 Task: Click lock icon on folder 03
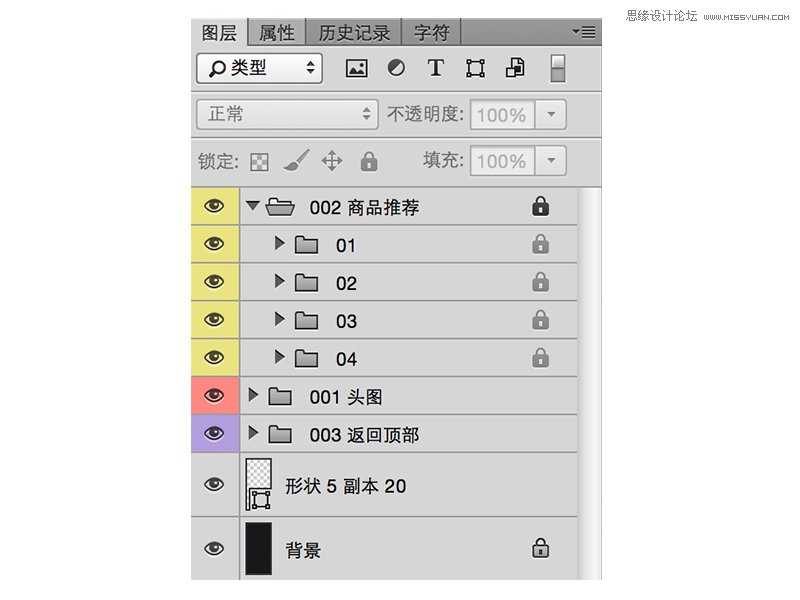[x=540, y=319]
